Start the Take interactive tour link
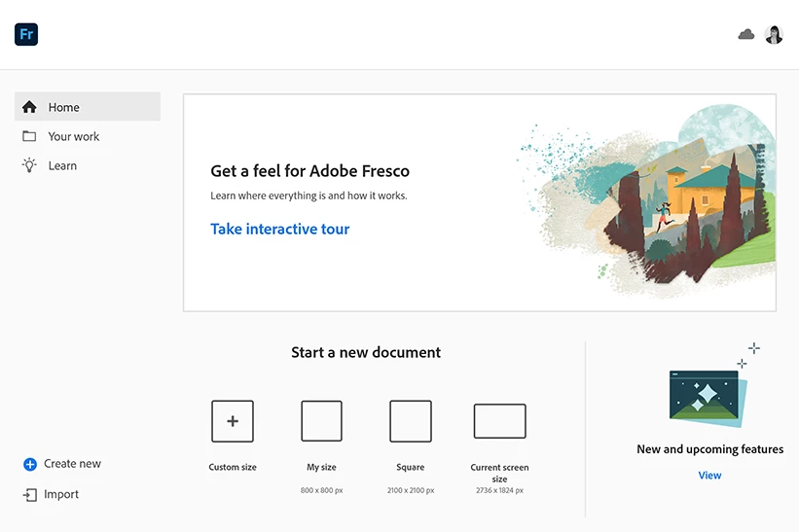 pos(279,230)
